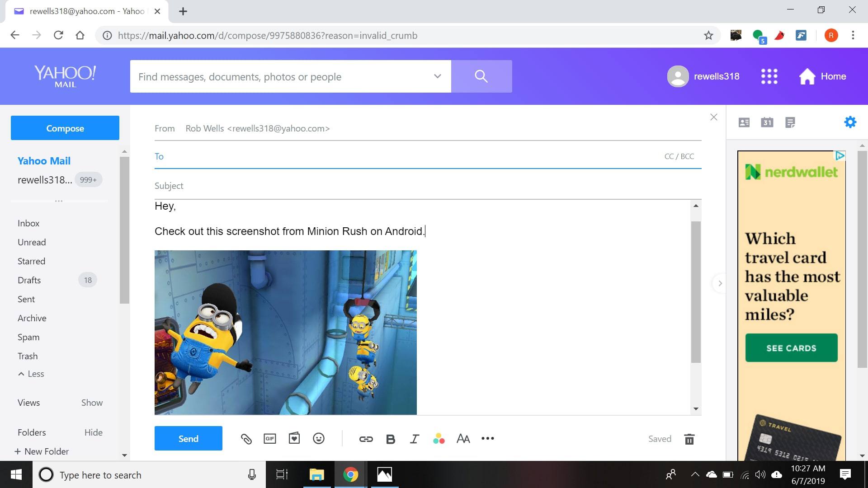Go back in browser

tap(15, 35)
